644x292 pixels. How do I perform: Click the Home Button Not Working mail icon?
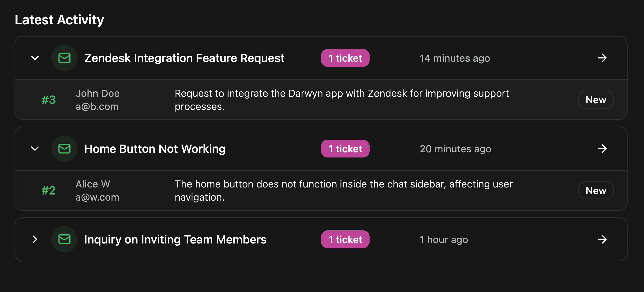(64, 149)
